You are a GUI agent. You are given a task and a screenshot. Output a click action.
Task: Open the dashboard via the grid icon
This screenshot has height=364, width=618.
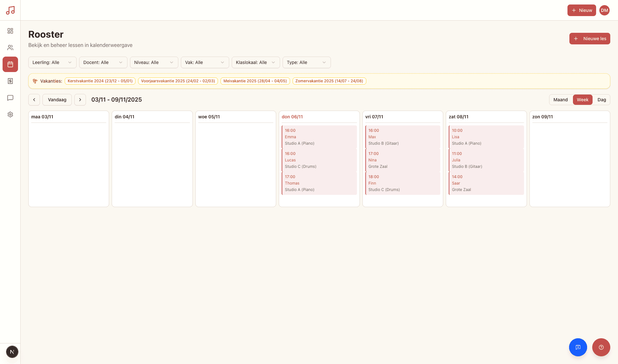coord(10,31)
